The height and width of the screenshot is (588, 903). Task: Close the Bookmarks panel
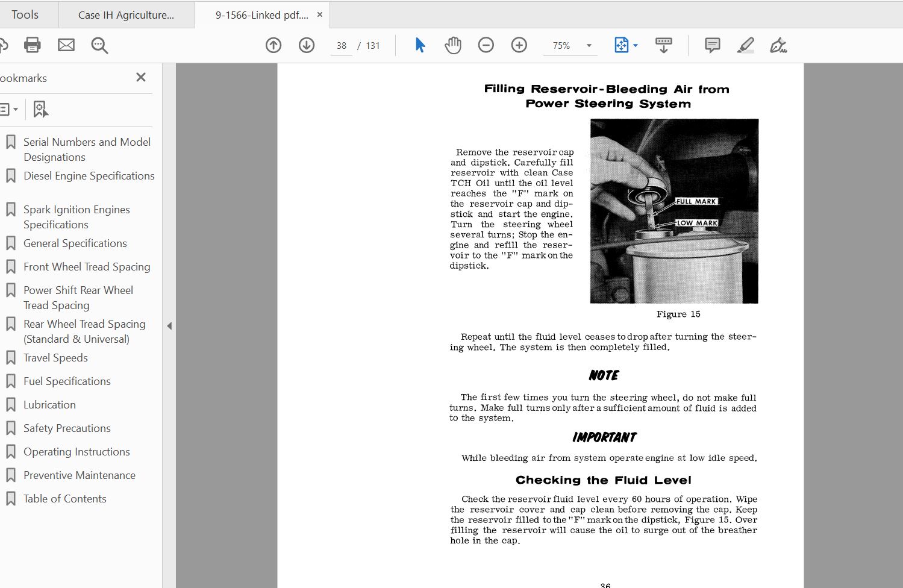141,77
